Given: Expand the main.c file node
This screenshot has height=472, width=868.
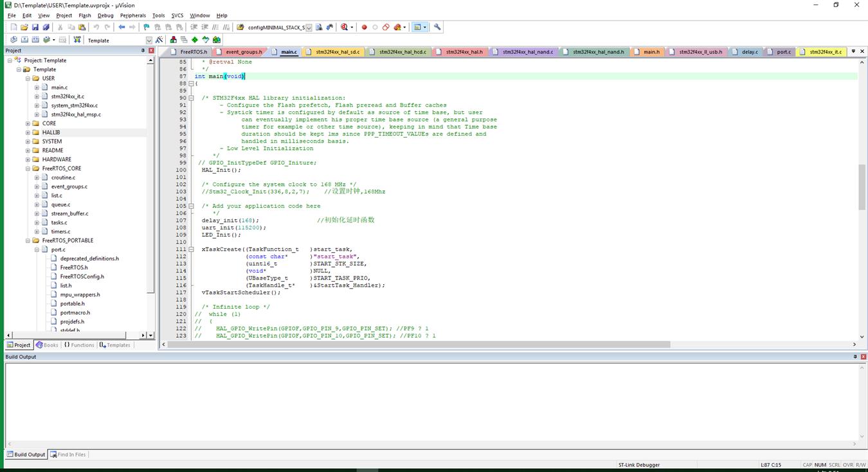Looking at the screenshot, I should point(37,87).
